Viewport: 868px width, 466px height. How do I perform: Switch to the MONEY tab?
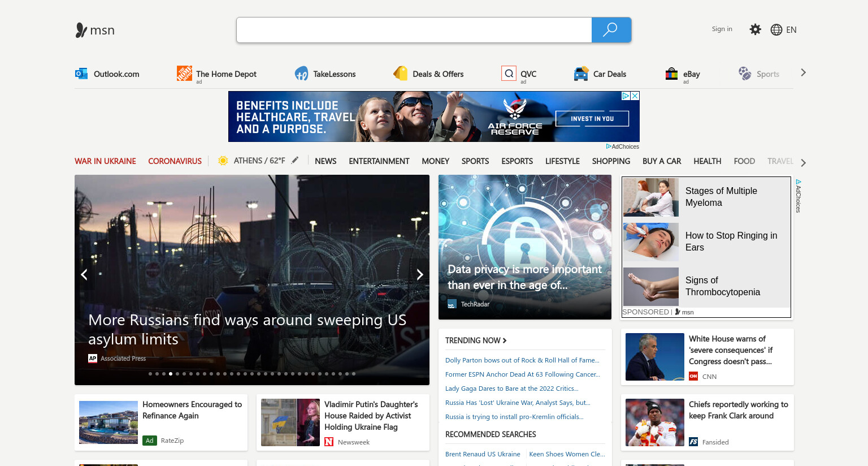pyautogui.click(x=436, y=161)
